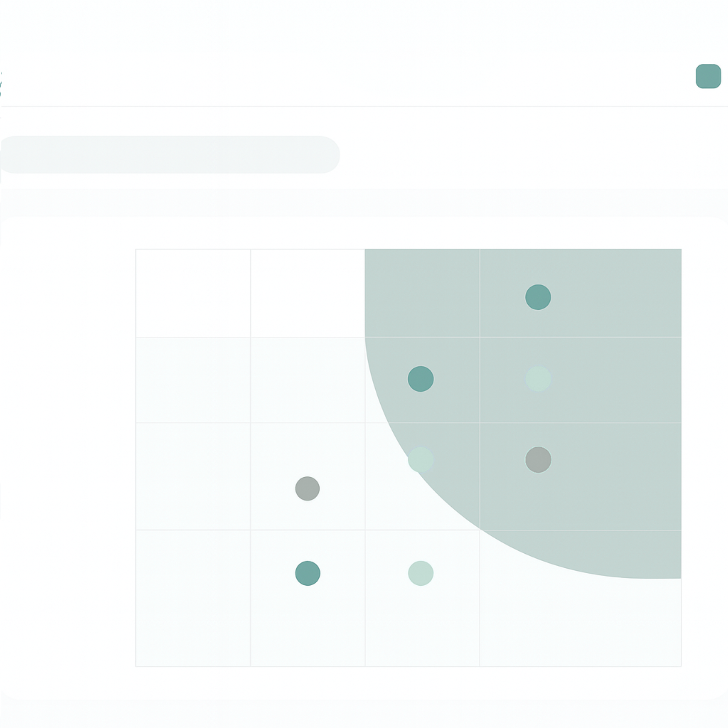Image resolution: width=728 pixels, height=728 pixels.
Task: Click the teal rounded square button in header
Action: click(708, 76)
